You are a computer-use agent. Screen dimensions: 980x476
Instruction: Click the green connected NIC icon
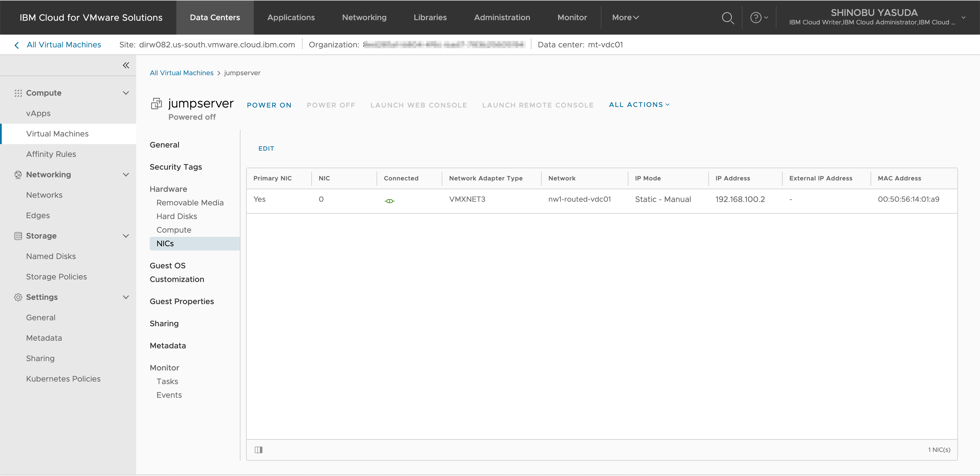pyautogui.click(x=389, y=201)
